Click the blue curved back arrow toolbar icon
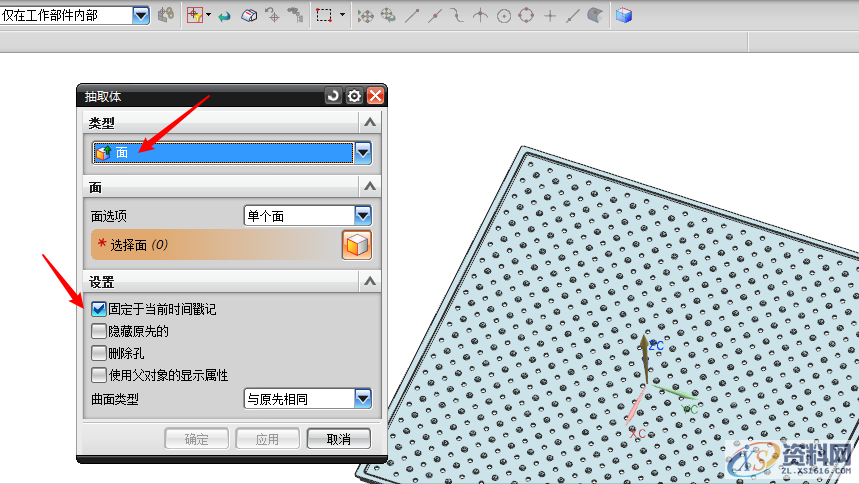Image resolution: width=859 pixels, height=484 pixels. 225,15
